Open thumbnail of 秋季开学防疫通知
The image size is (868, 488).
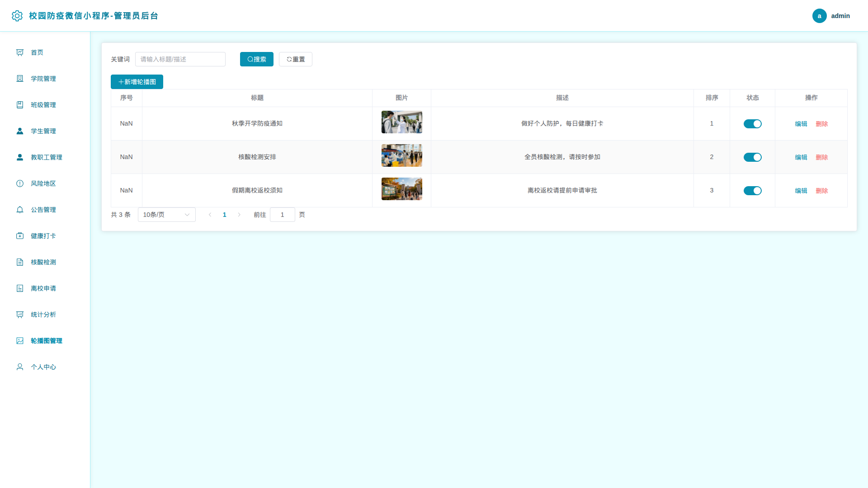pyautogui.click(x=401, y=122)
